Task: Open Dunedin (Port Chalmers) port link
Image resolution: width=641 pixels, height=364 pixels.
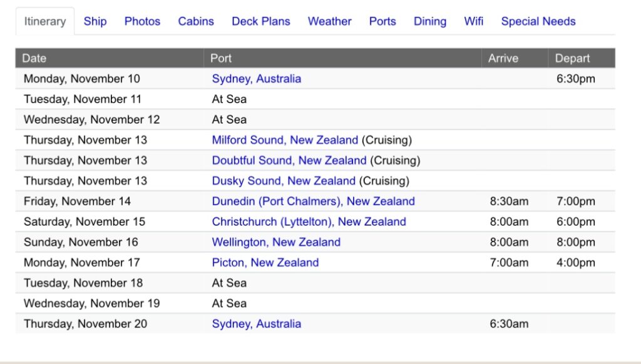Action: coord(313,201)
